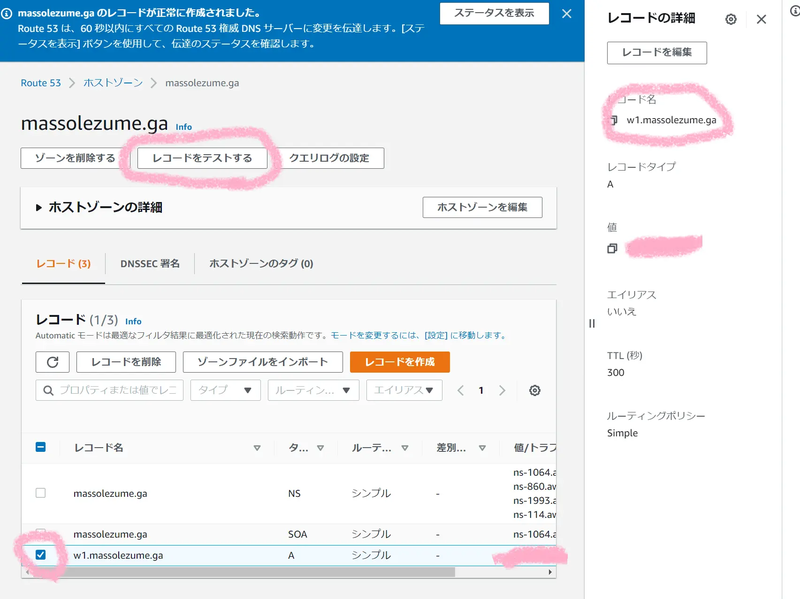Copy the record name w1.massolezume.ga

click(614, 120)
